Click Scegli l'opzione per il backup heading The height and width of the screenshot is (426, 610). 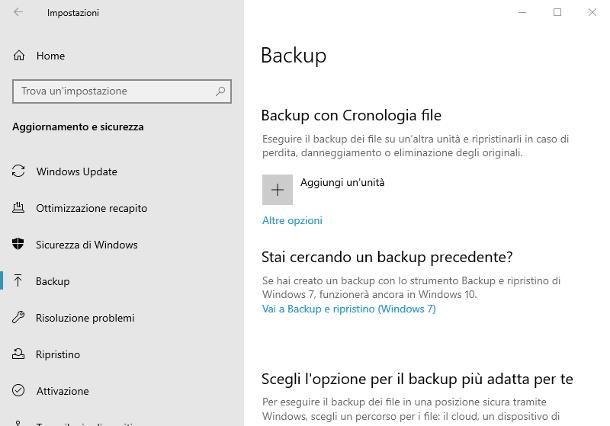tap(417, 379)
